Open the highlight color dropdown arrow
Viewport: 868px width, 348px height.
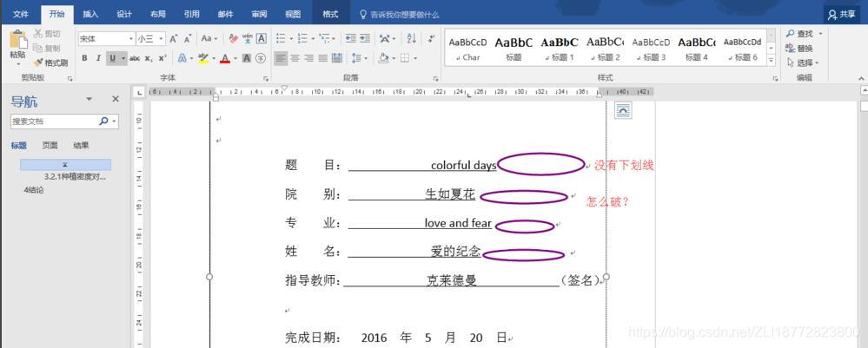tap(213, 58)
